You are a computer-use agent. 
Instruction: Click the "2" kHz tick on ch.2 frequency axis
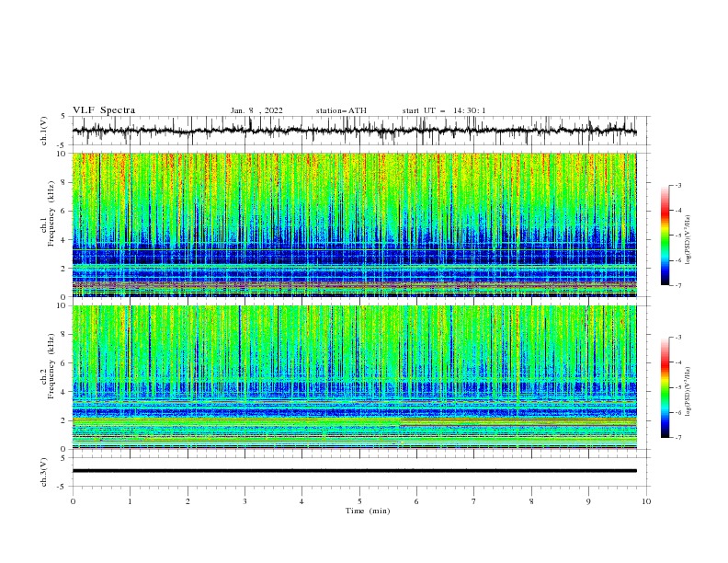(x=64, y=420)
